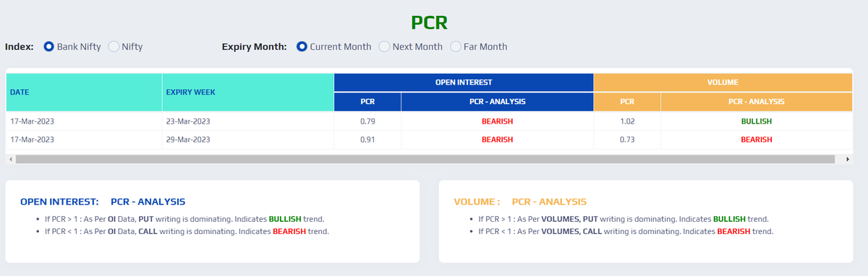This screenshot has height=276, width=868.
Task: Click volume PCR value 1.02
Action: pyautogui.click(x=627, y=121)
